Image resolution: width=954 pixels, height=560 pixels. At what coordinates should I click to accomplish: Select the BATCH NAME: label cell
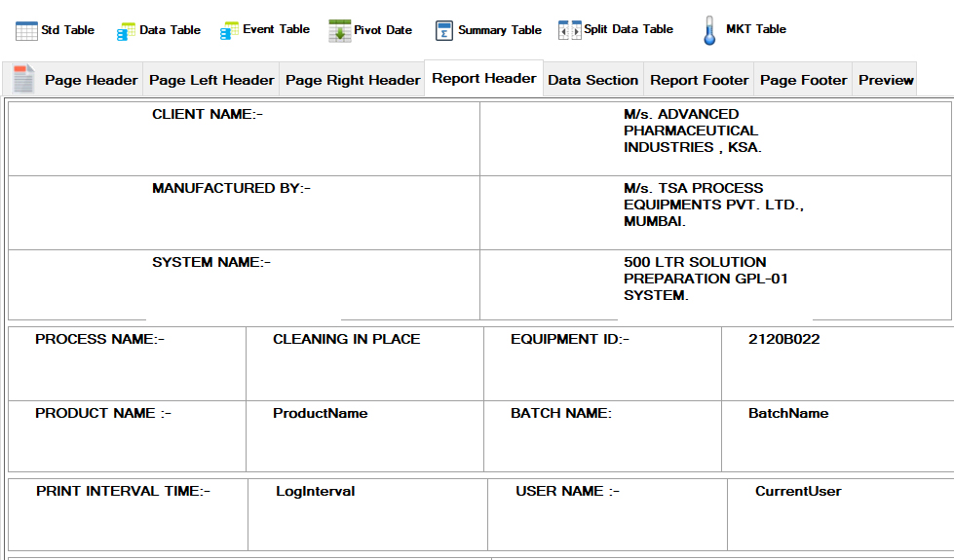pyautogui.click(x=602, y=436)
